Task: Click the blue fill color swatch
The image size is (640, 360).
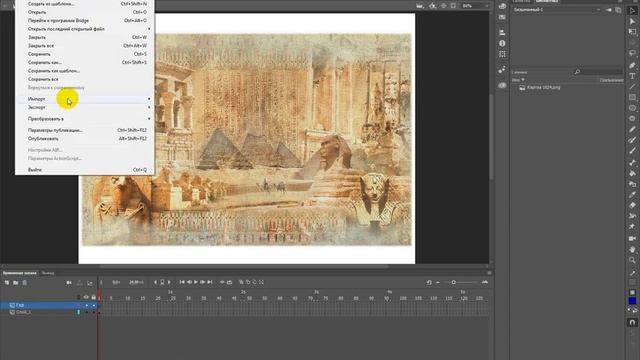Action: (x=632, y=301)
